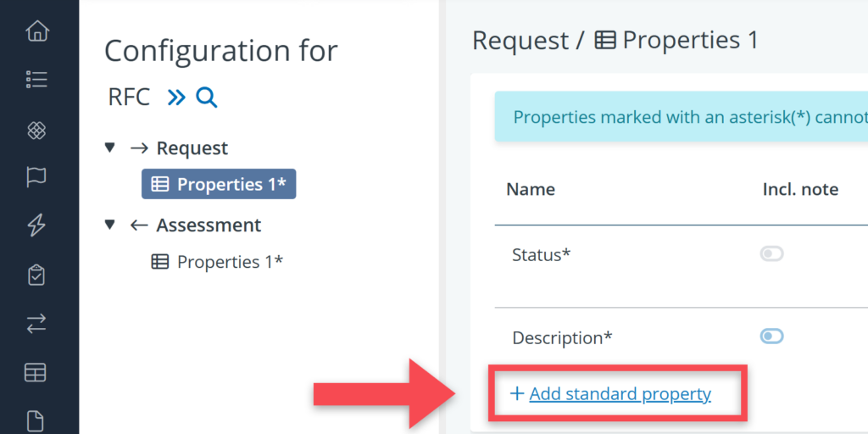Click the diamond grid sidebar icon
This screenshot has width=868, height=434.
click(37, 130)
